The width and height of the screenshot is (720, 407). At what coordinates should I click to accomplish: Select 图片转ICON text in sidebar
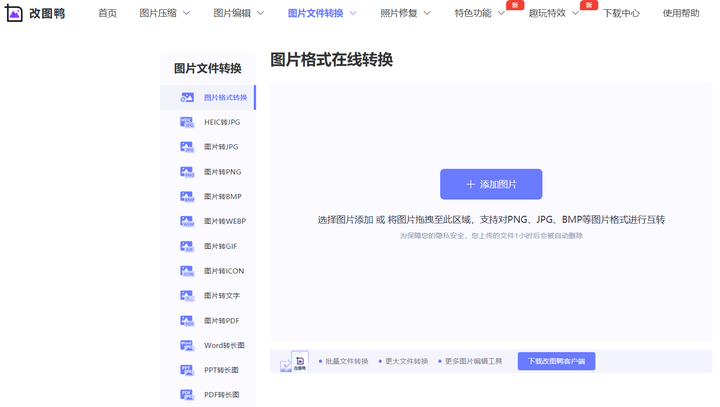[224, 271]
